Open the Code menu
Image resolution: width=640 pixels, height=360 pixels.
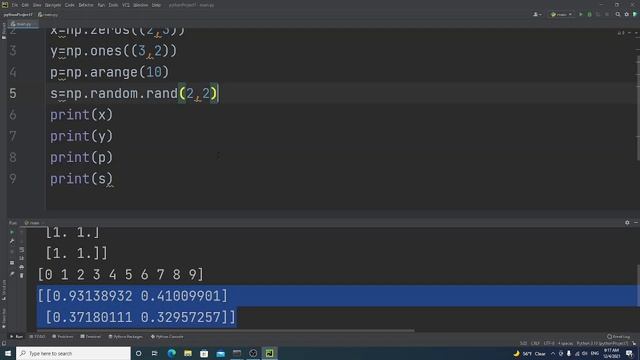(70, 5)
